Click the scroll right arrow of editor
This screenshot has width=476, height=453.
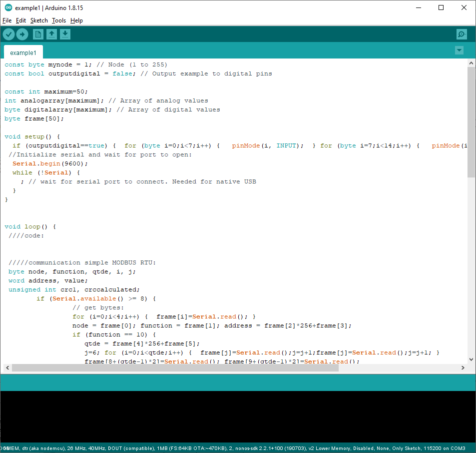click(463, 367)
